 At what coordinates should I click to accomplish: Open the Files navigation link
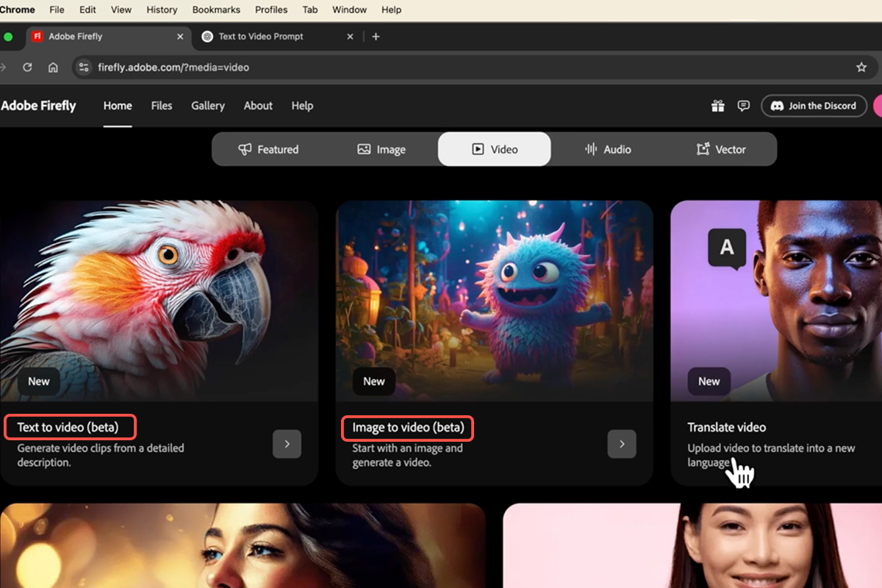pos(162,106)
